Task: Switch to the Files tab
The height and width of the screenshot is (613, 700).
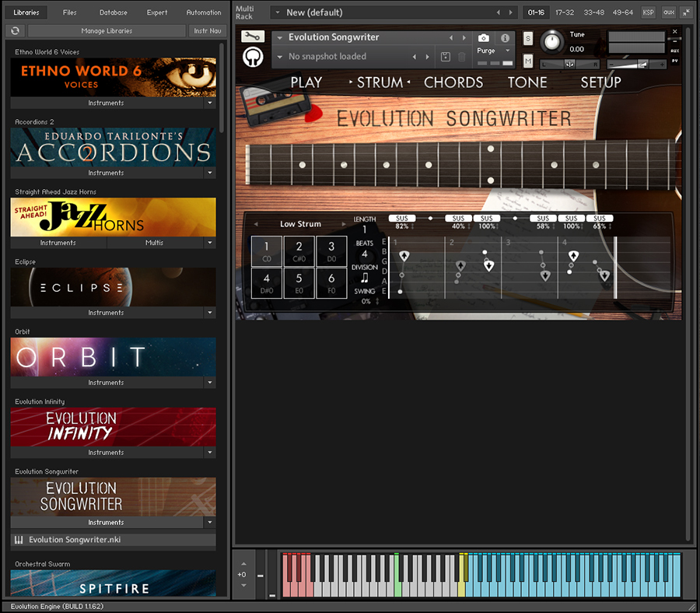Action: [x=70, y=12]
